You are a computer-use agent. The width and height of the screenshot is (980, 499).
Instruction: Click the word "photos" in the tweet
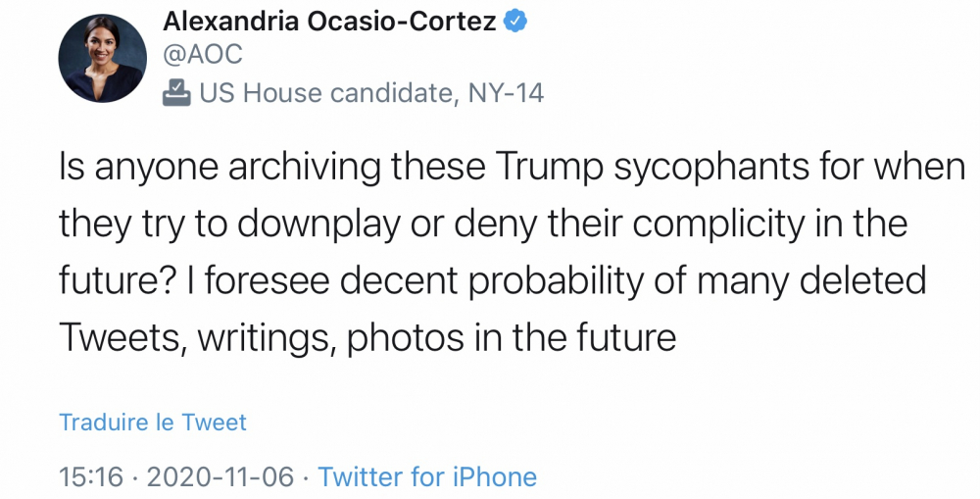coord(404,338)
